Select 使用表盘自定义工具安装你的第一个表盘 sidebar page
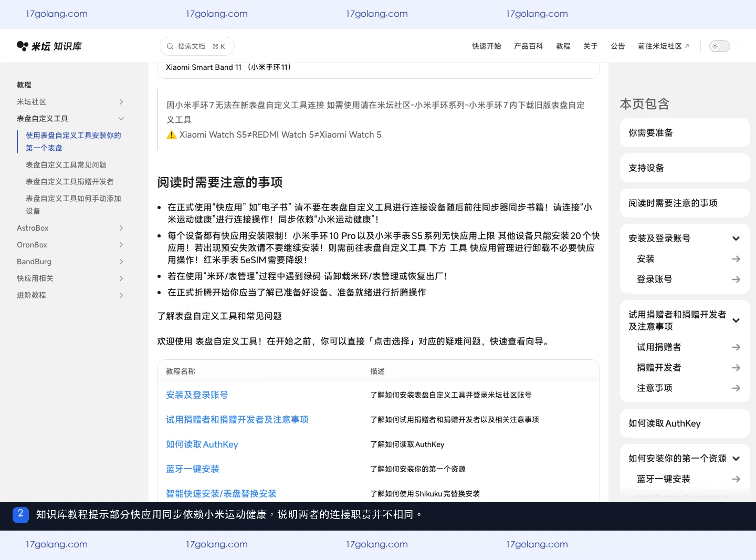Screen dimensions: 756x560 (x=73, y=142)
